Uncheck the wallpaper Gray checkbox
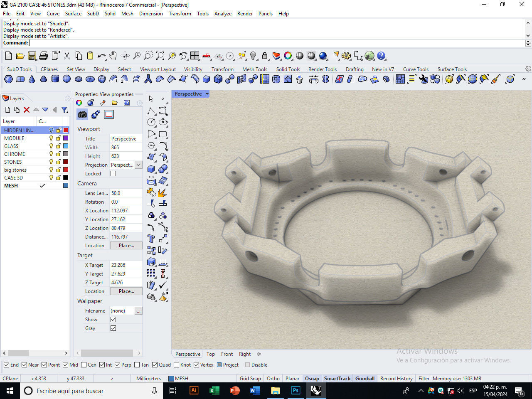The image size is (532, 399). click(113, 328)
